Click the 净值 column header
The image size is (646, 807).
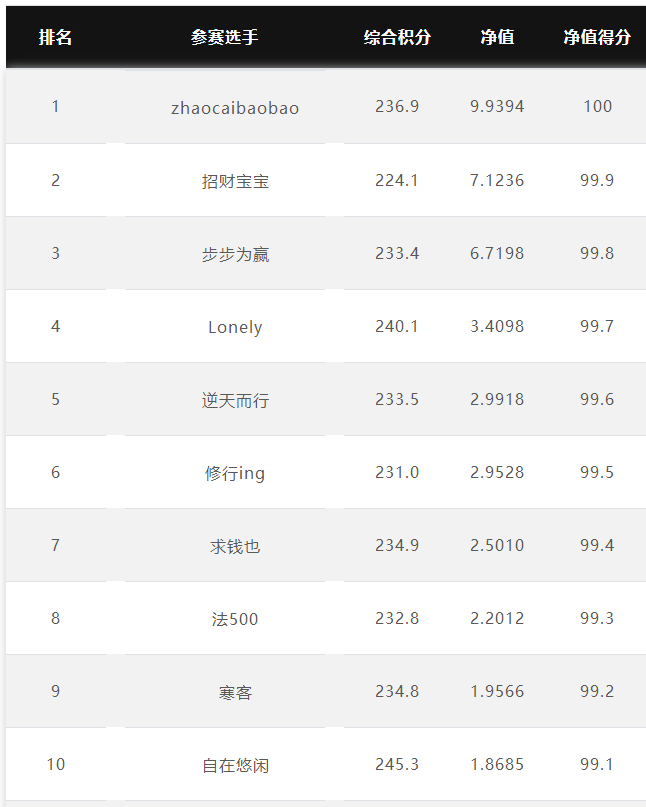pos(497,37)
